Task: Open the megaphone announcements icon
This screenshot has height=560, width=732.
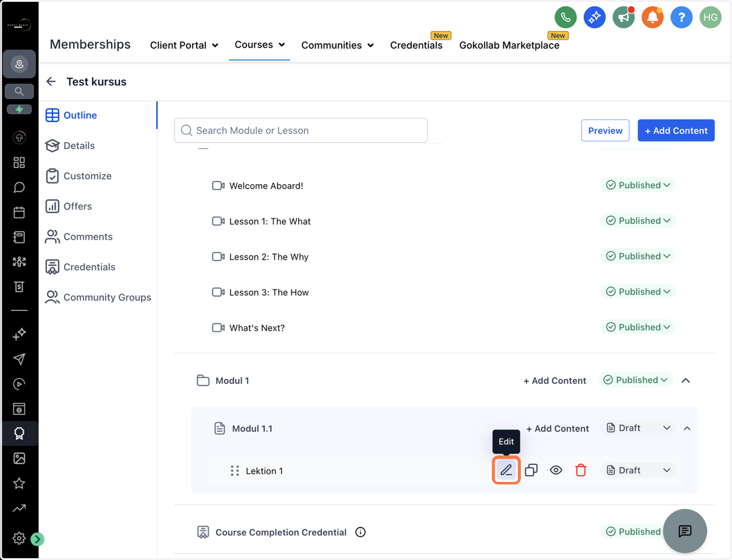Action: (x=623, y=18)
